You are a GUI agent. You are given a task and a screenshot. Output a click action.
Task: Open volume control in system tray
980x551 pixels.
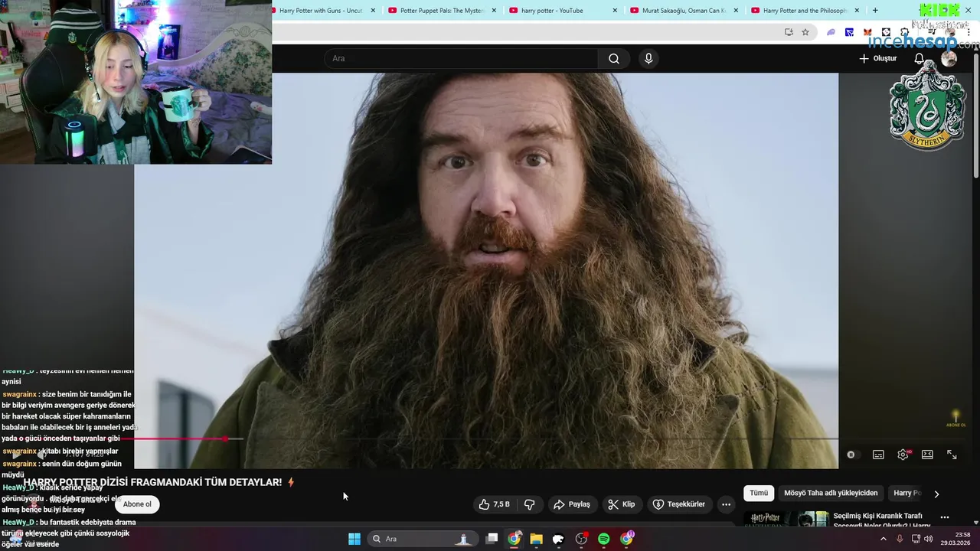click(x=930, y=539)
